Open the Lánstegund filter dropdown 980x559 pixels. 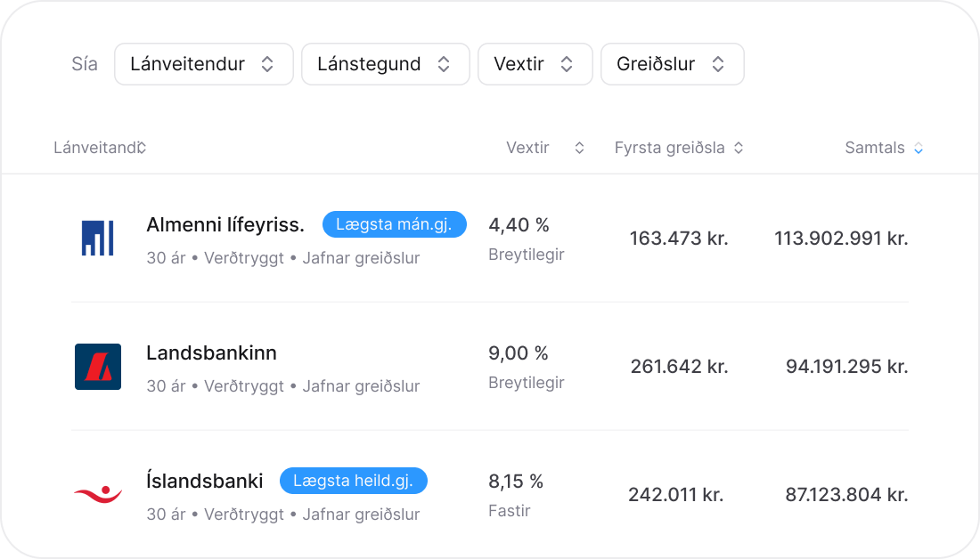(x=385, y=64)
